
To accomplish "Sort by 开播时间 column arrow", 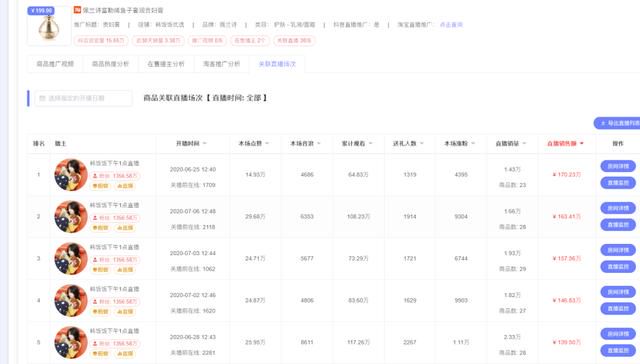I will (x=205, y=143).
